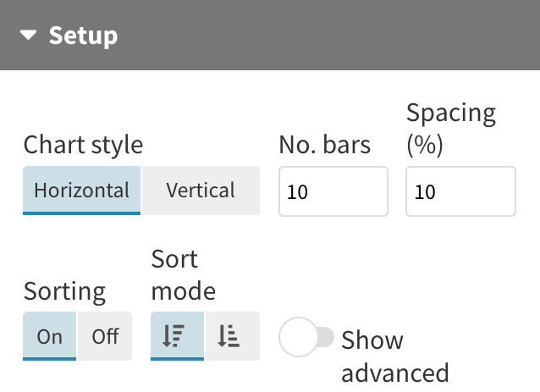
Task: Click the Chart style label
Action: [83, 145]
